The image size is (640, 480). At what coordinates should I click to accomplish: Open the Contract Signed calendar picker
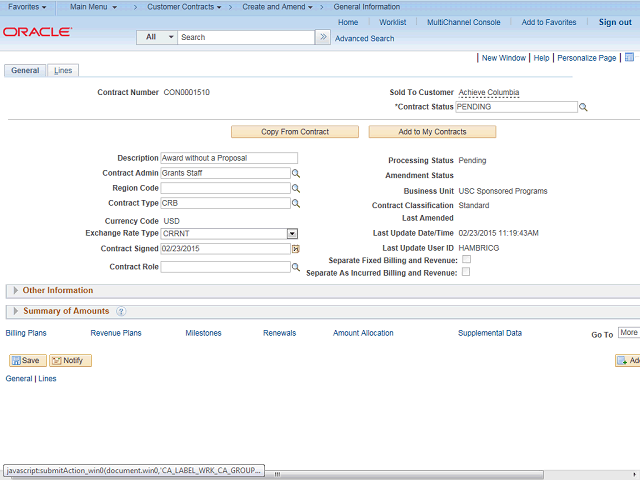(296, 249)
